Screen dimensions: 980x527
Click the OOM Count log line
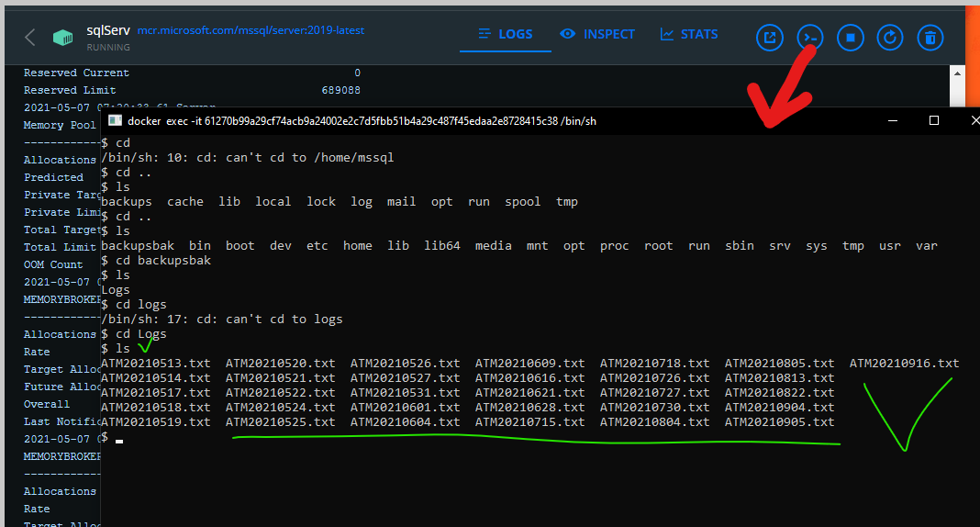[53, 264]
